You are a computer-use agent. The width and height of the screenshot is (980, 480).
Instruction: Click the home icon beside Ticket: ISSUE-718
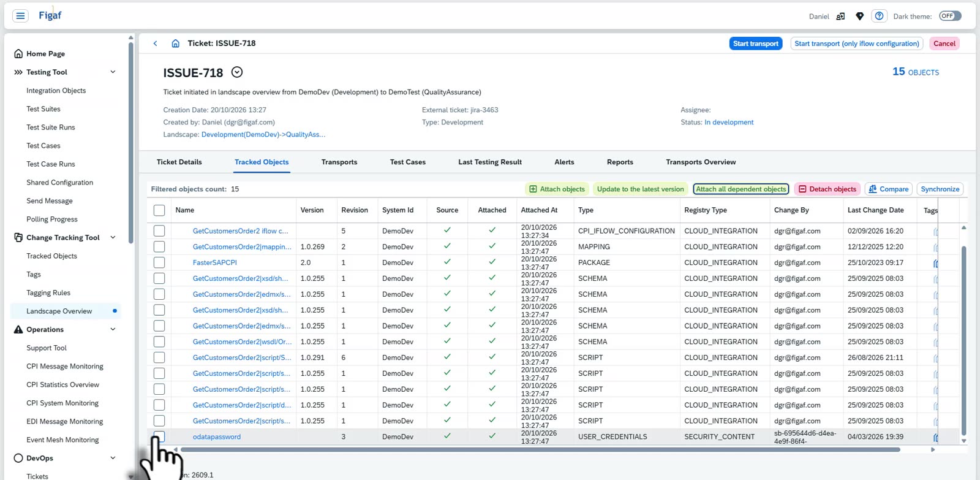[175, 44]
